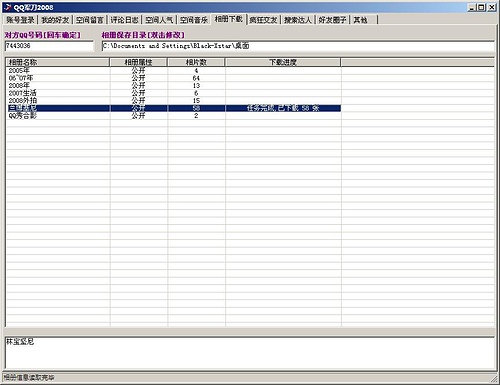Viewport: 500px width, 385px height.
Task: Click the 下载进度 column header
Action: point(283,62)
